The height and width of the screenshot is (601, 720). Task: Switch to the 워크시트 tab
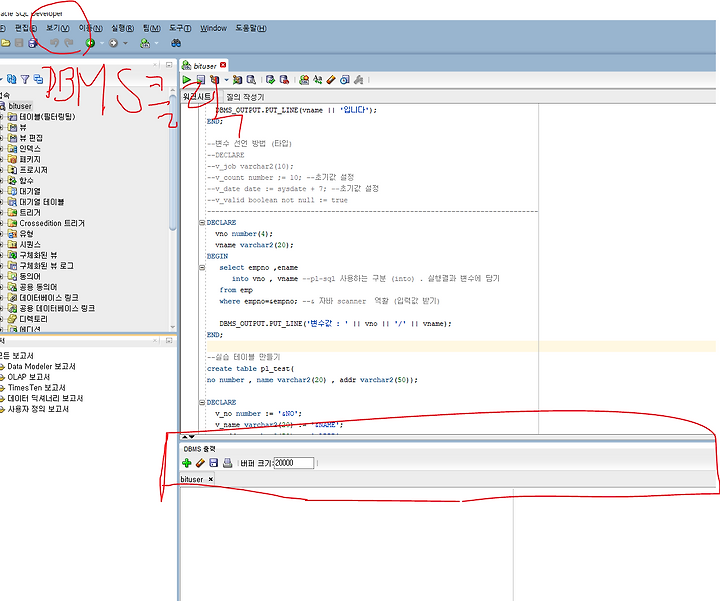[197, 96]
